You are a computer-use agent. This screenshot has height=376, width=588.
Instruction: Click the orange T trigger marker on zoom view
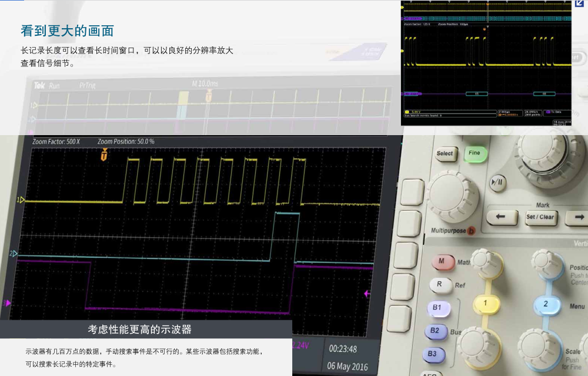pyautogui.click(x=104, y=155)
